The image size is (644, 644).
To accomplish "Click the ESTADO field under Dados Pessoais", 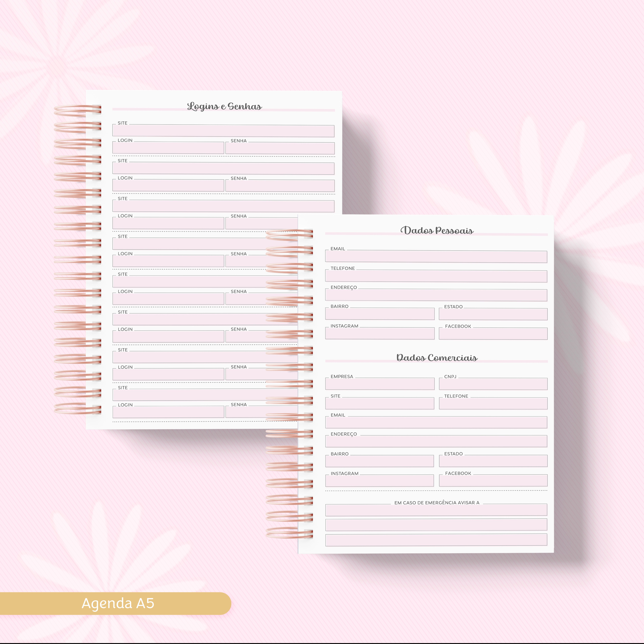I will coord(493,314).
